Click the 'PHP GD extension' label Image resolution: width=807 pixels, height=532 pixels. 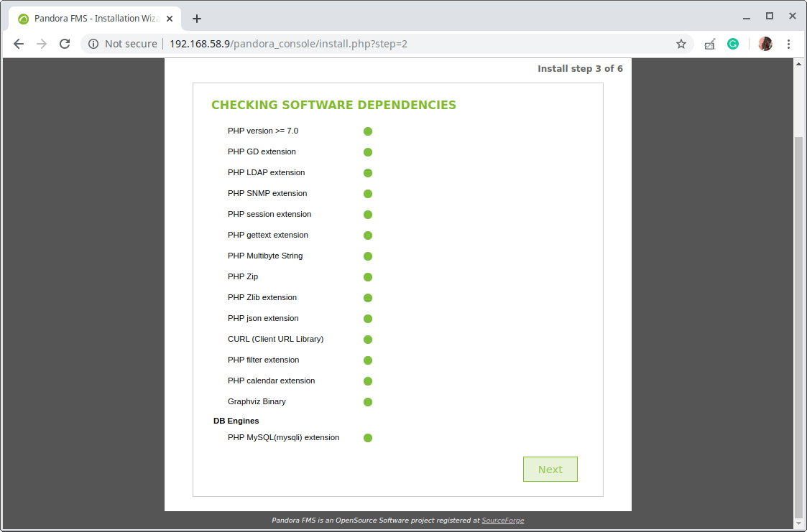262,151
